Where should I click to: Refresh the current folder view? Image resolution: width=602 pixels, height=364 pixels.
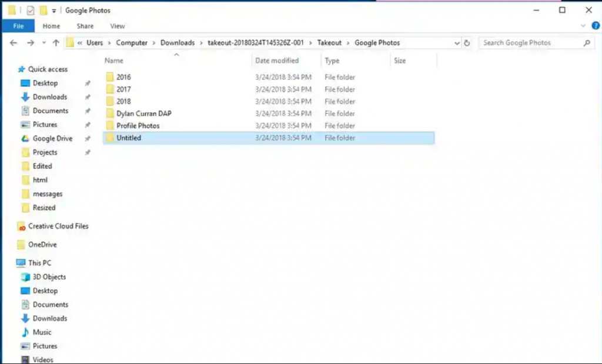click(467, 43)
